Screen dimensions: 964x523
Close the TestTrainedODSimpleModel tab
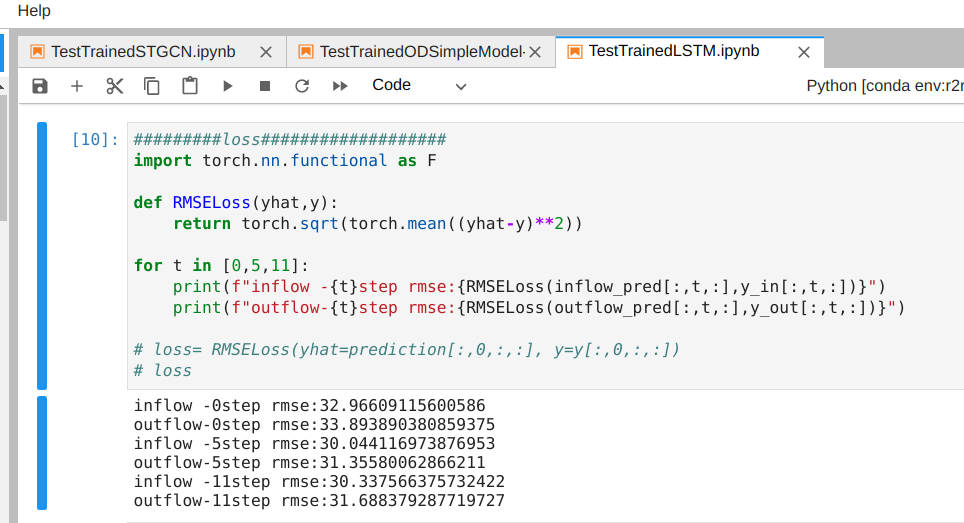[x=536, y=52]
